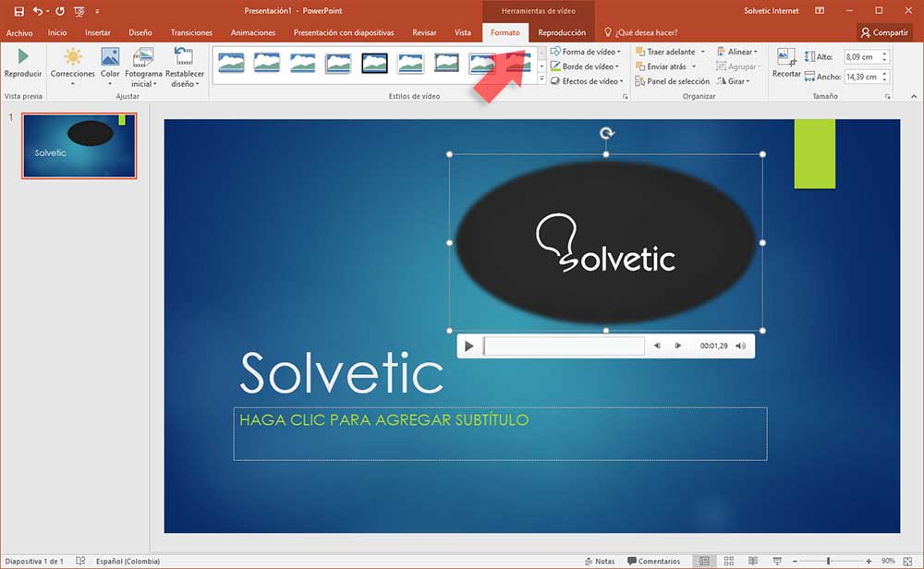Viewport: 924px width, 569px height.
Task: Switch to the Revisar tab
Action: point(424,32)
